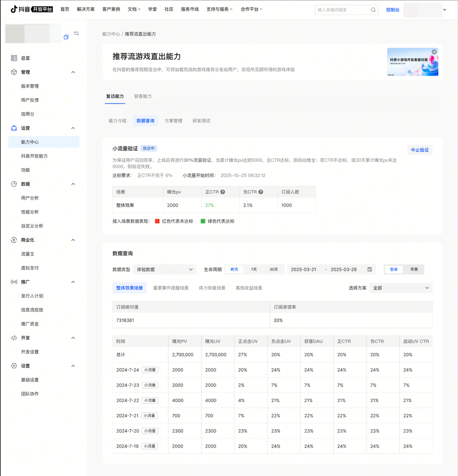Select 30天 lifecycle period option
Viewport: 458px width, 476px height.
pyautogui.click(x=274, y=270)
